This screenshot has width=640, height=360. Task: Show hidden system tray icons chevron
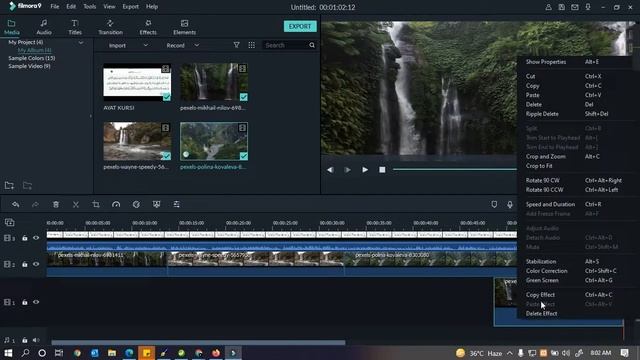coord(510,353)
